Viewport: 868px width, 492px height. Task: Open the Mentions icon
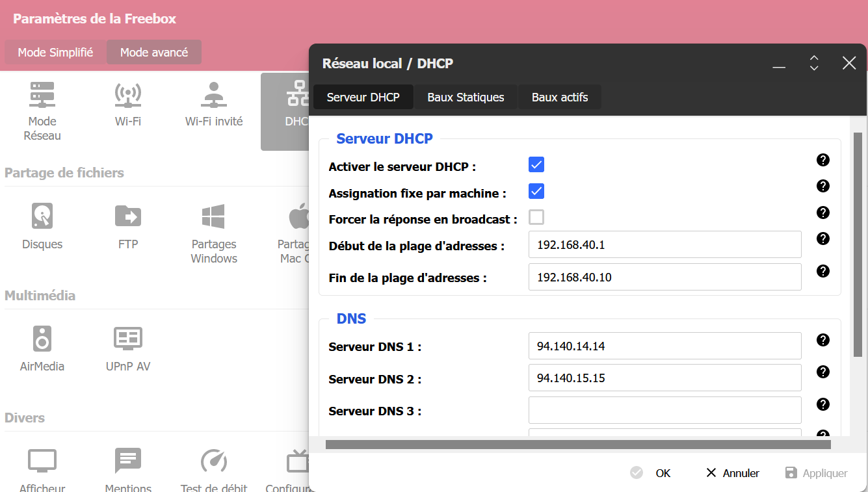[x=128, y=461]
